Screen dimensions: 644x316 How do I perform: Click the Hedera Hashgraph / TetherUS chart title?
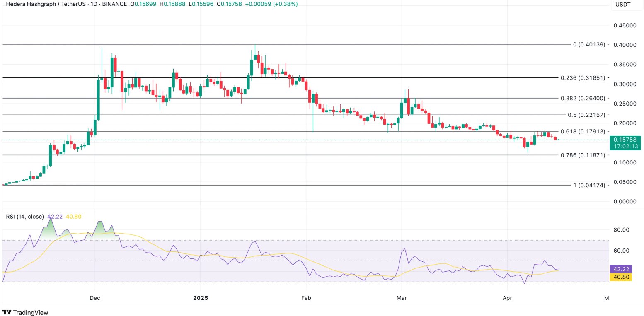pos(45,4)
